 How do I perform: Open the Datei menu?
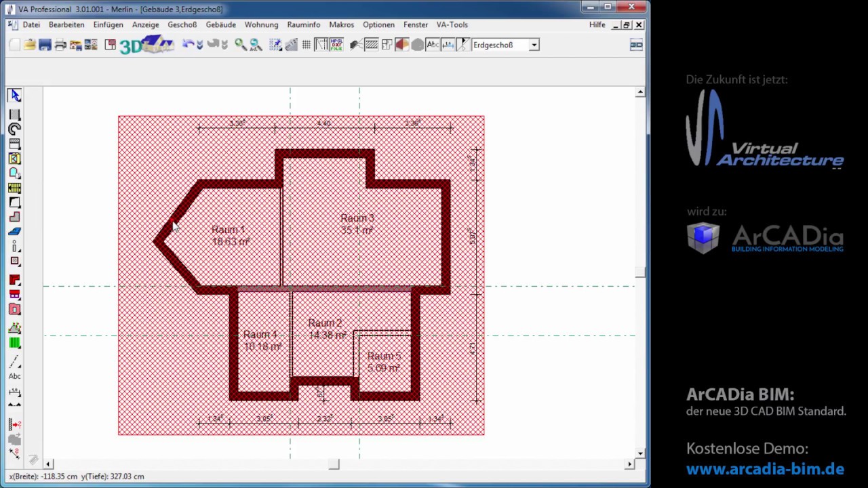[x=31, y=24]
